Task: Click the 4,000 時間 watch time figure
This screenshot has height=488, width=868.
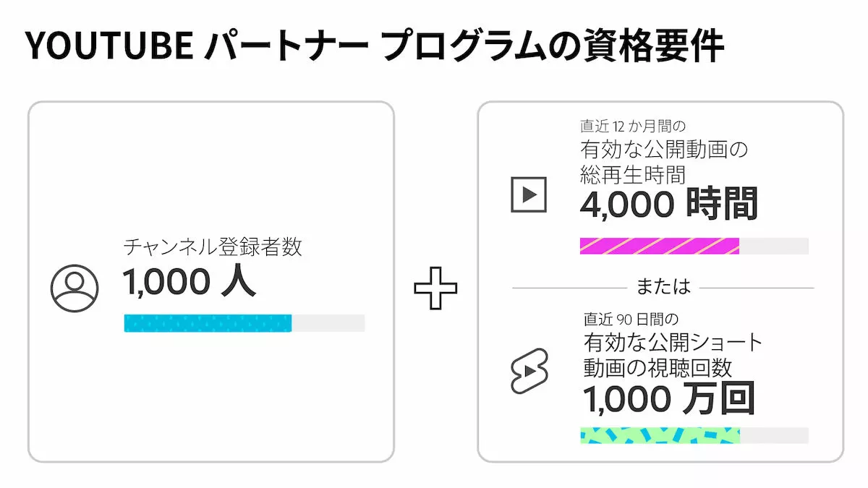Action: (669, 204)
